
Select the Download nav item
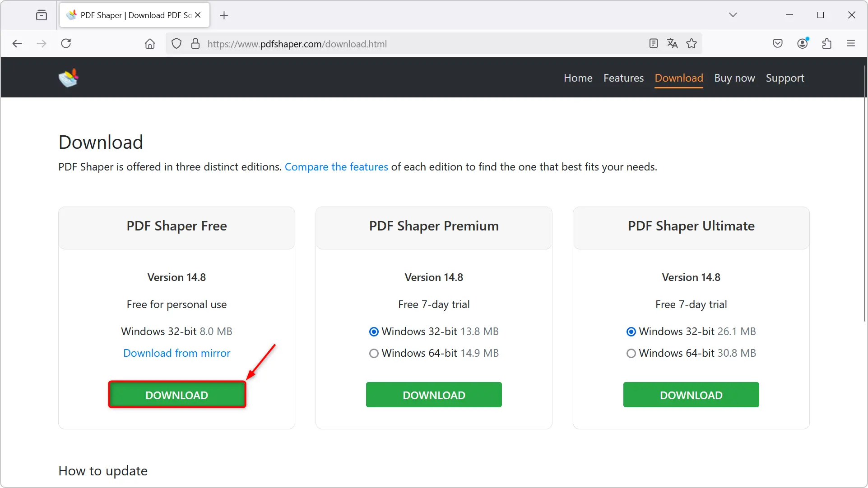(x=679, y=78)
